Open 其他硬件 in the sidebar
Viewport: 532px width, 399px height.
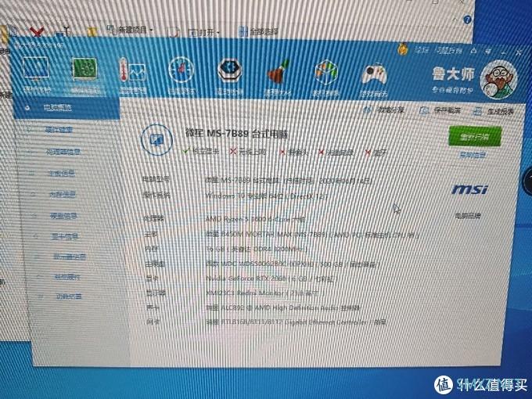coord(67,277)
